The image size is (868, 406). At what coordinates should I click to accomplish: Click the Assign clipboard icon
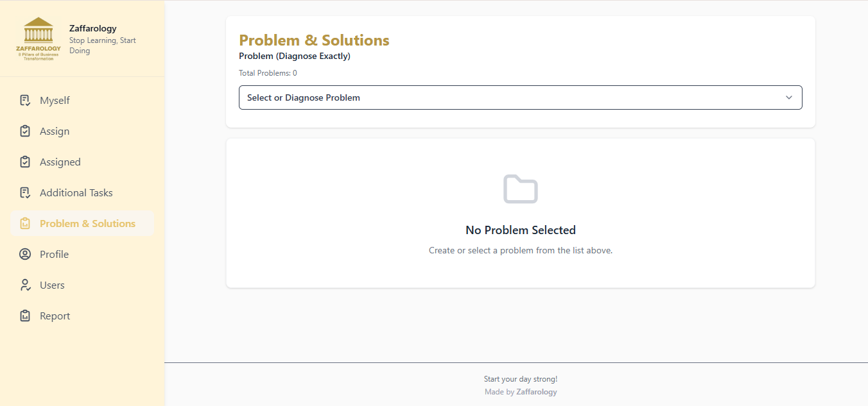tap(25, 131)
